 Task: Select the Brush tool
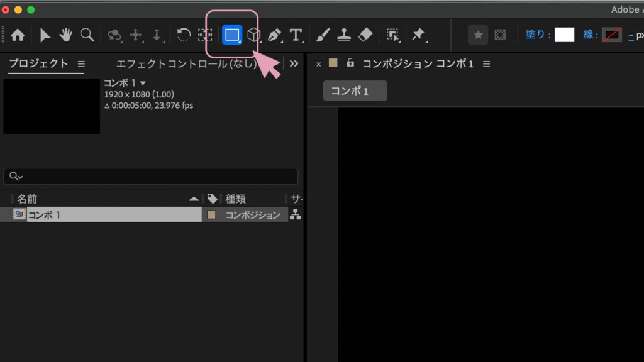(323, 35)
